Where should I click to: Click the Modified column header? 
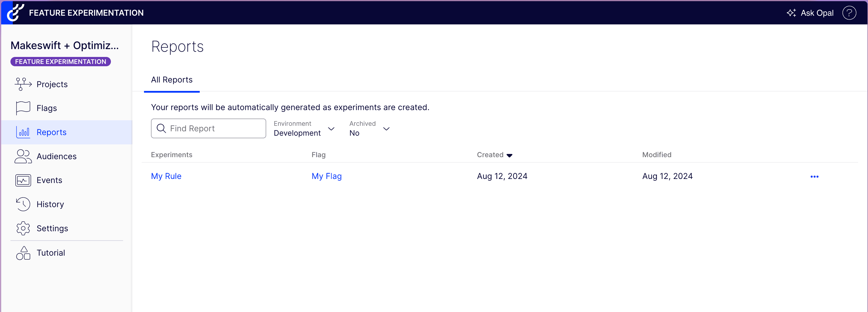coord(656,155)
